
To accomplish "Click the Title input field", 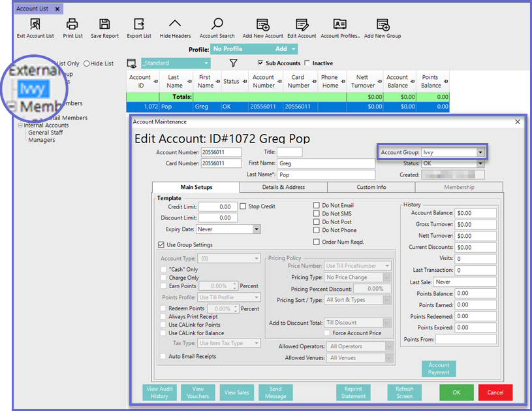I will click(x=289, y=152).
